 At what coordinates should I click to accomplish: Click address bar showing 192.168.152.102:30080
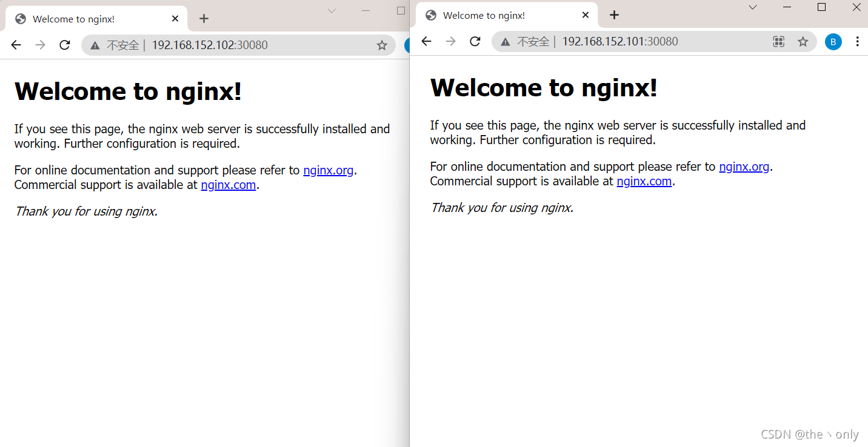(x=238, y=45)
